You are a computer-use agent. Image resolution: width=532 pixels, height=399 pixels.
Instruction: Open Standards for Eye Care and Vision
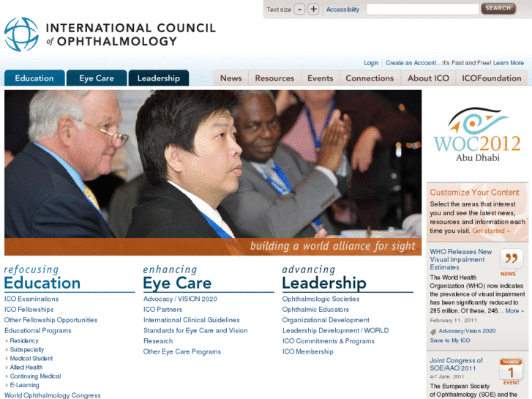tap(195, 330)
